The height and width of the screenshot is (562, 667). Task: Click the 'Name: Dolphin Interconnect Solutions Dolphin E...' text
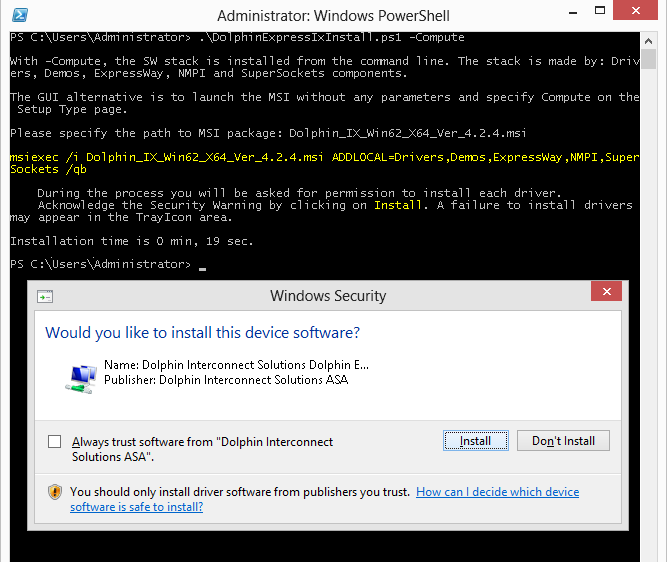(237, 365)
